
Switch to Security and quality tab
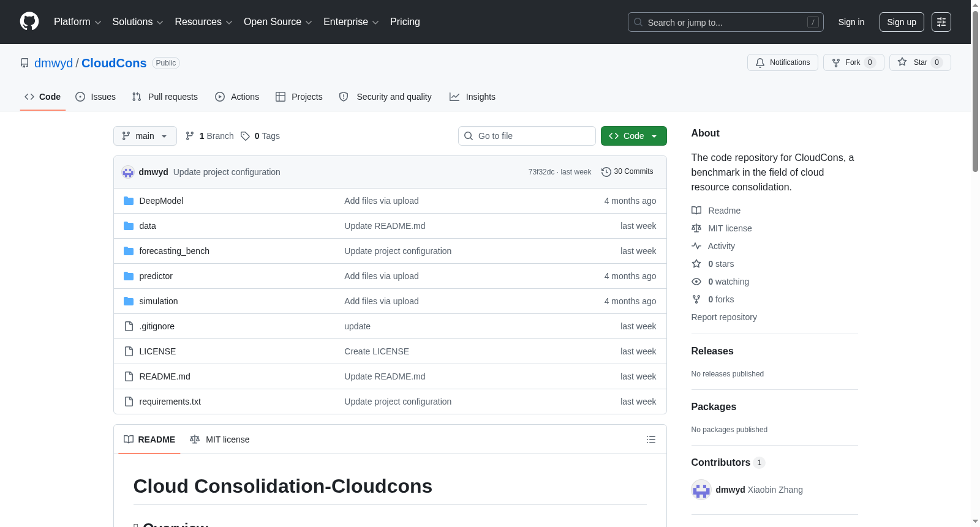click(385, 97)
